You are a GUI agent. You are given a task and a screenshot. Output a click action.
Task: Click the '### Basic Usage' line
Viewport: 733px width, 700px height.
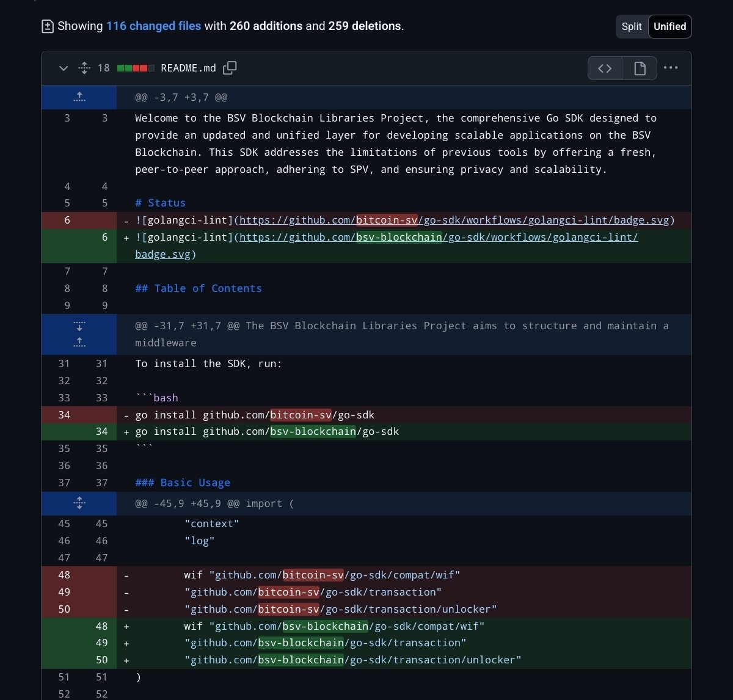pos(183,483)
